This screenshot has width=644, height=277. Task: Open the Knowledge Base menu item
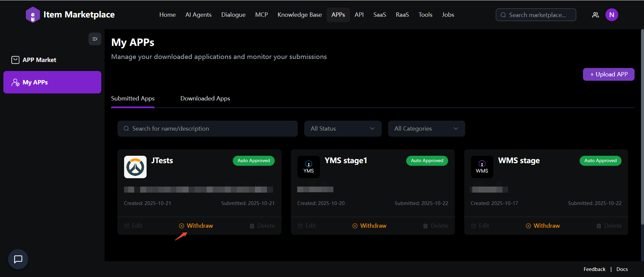coord(300,15)
